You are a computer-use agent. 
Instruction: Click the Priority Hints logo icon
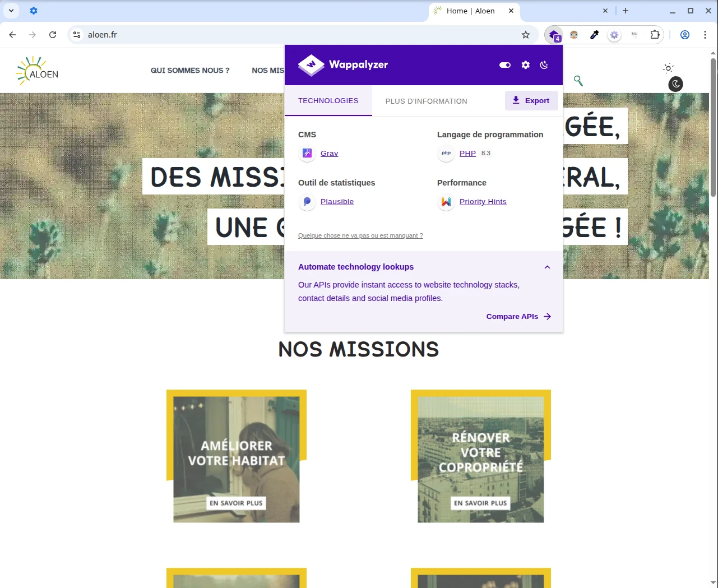click(x=446, y=201)
